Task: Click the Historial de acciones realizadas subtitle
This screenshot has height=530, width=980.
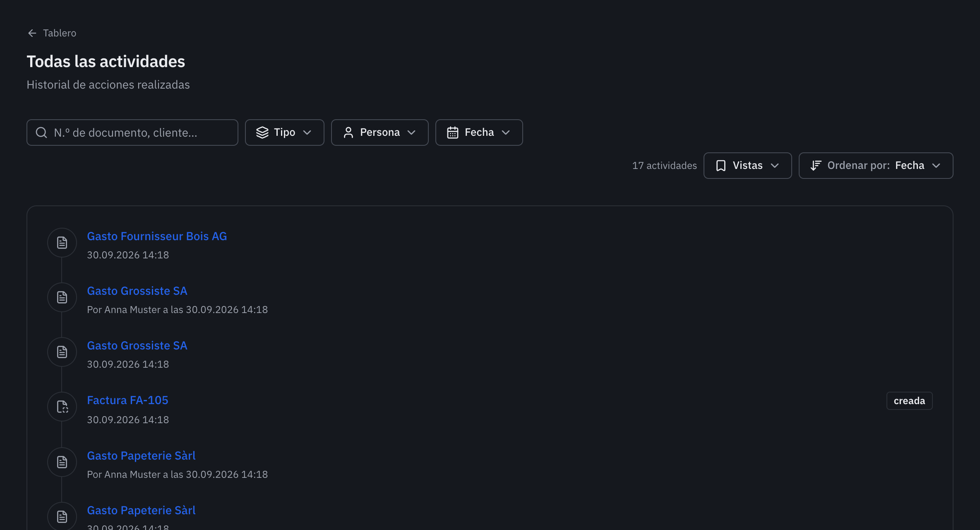Action: [108, 84]
